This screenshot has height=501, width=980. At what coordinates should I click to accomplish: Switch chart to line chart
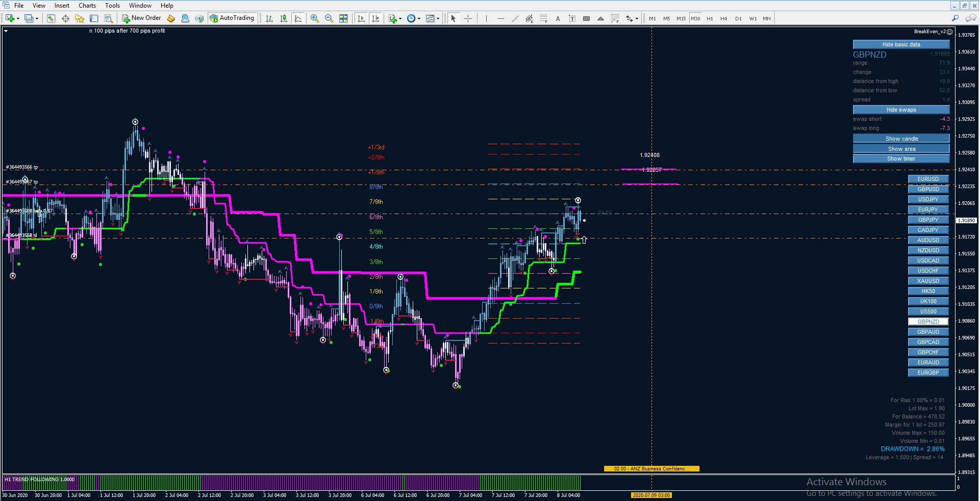pos(298,18)
